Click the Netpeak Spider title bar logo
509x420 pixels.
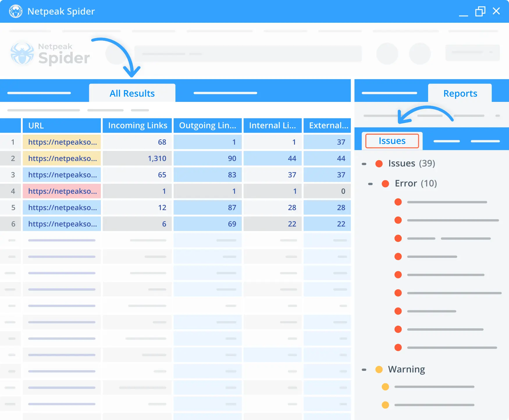point(15,11)
